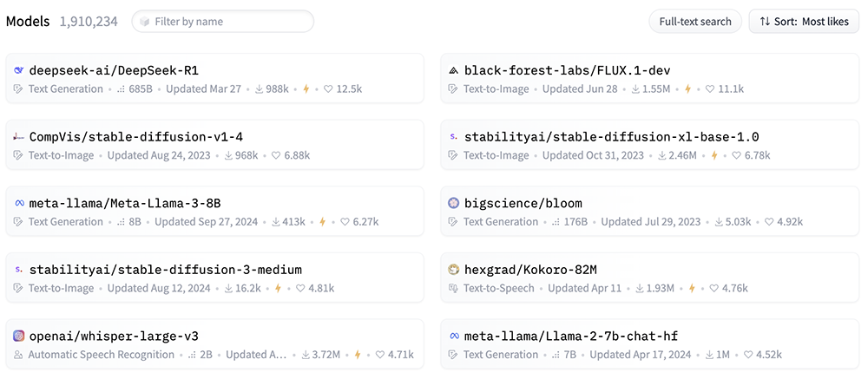The image size is (868, 379).
Task: Click the Meta logo beside Meta-Llama-3-8B
Action: [18, 203]
